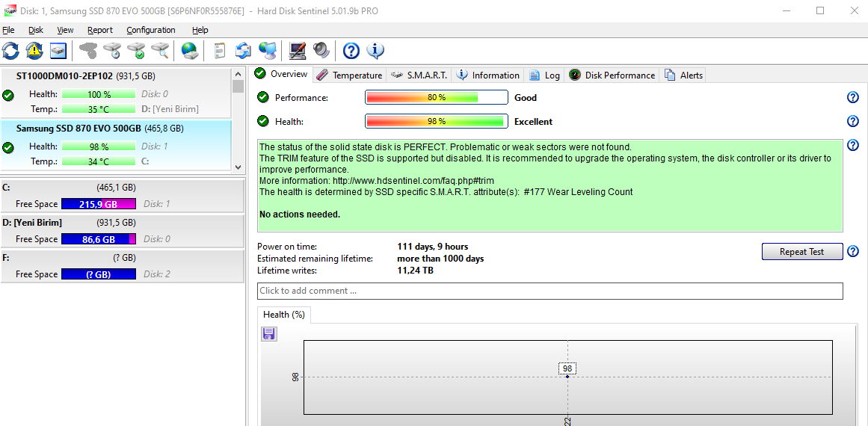This screenshot has width=868, height=426.
Task: Click green status check icon of ST1000DM010 disk
Action: pos(7,95)
